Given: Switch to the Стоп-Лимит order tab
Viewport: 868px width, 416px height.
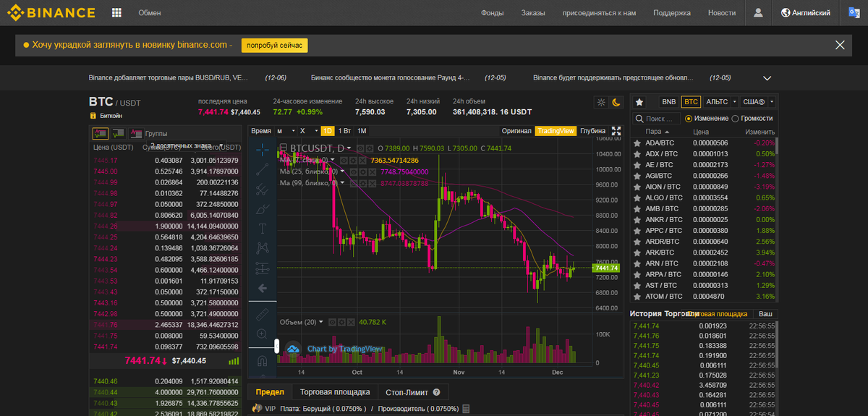Looking at the screenshot, I should pyautogui.click(x=414, y=392).
